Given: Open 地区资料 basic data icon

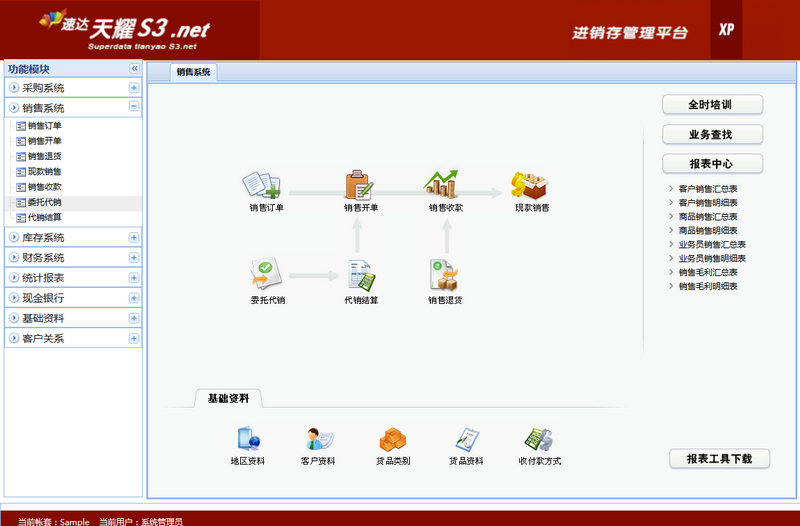Looking at the screenshot, I should click(247, 440).
